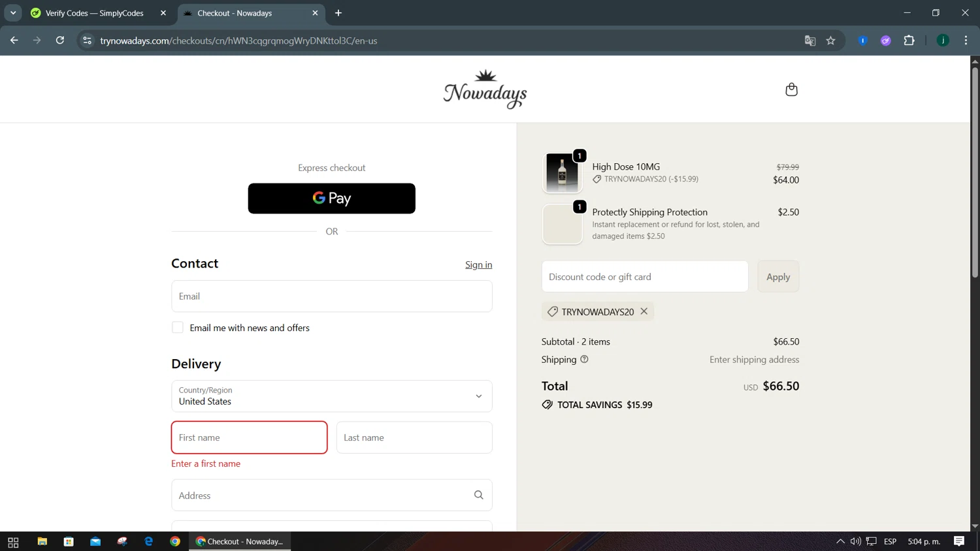The height and width of the screenshot is (551, 980).
Task: Pay with Google Pay express checkout
Action: click(x=331, y=198)
